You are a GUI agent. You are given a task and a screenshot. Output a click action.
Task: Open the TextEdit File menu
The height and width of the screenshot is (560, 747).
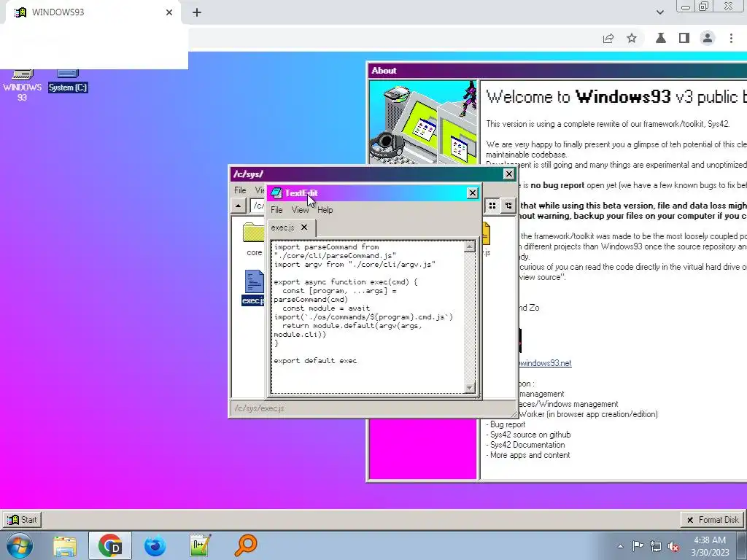tap(276, 210)
